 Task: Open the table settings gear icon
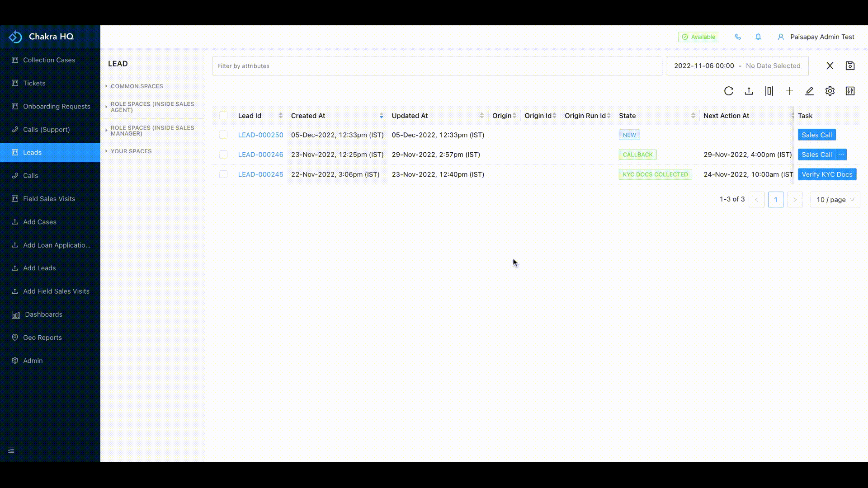click(830, 91)
